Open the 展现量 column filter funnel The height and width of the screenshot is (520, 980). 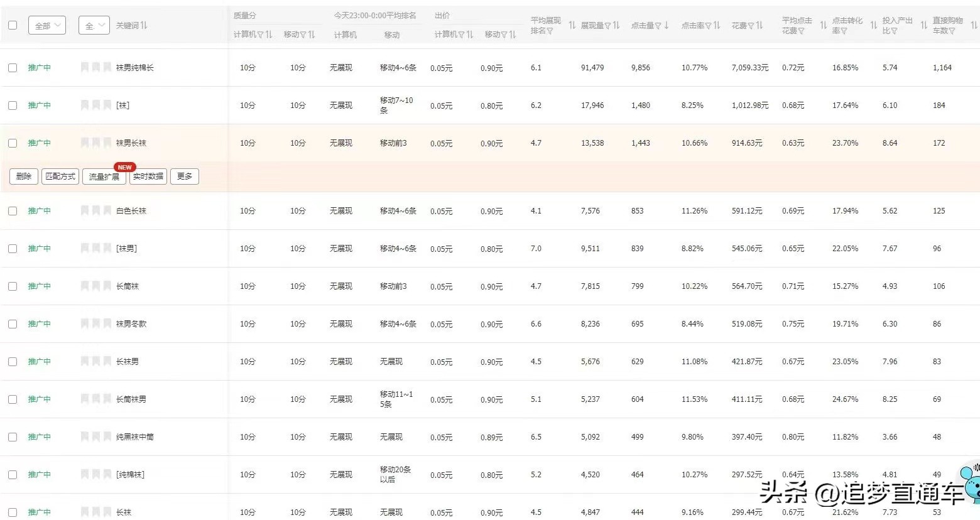(608, 26)
